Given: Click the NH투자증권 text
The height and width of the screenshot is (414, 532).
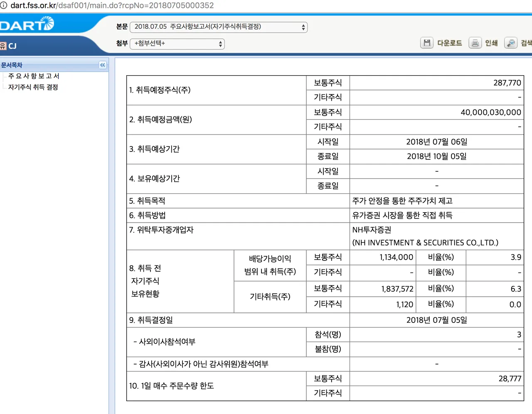Looking at the screenshot, I should (x=372, y=230).
